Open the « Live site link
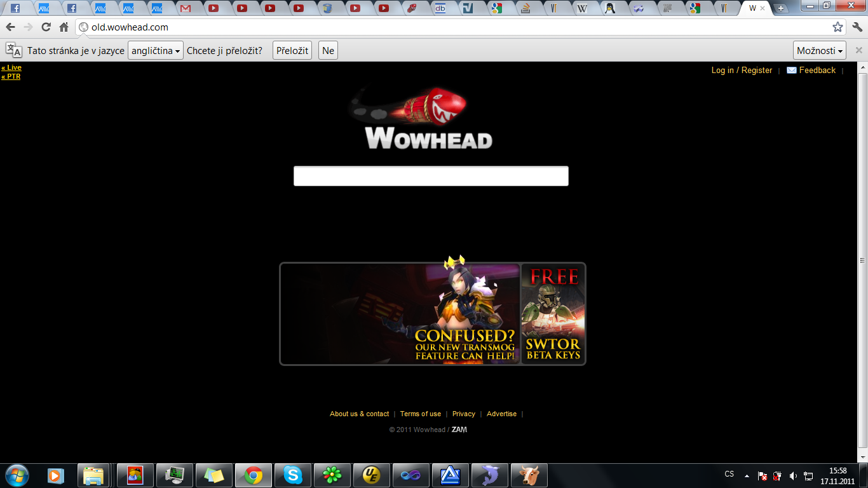 (11, 67)
